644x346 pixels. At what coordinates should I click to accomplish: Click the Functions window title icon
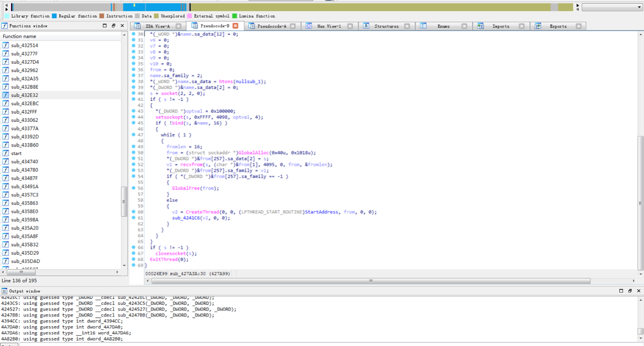click(5, 26)
